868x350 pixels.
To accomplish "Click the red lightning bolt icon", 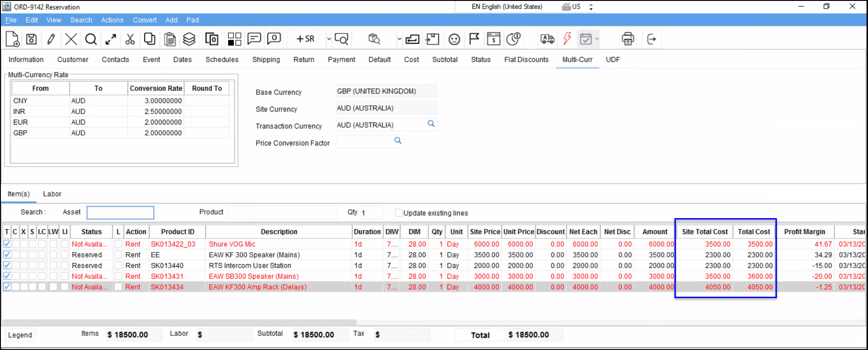I will [567, 39].
